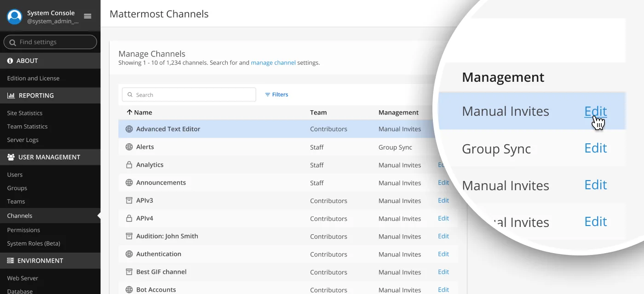Click Edit for APIv4 channel
Viewport: 644px width, 294px height.
[x=443, y=218]
